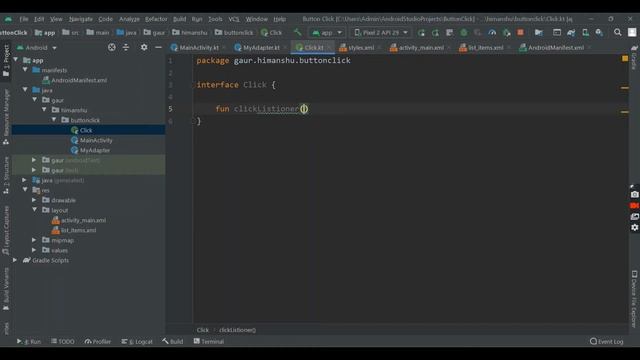This screenshot has width=640, height=360.
Task: Toggle the Gradle tool window
Action: point(634,58)
